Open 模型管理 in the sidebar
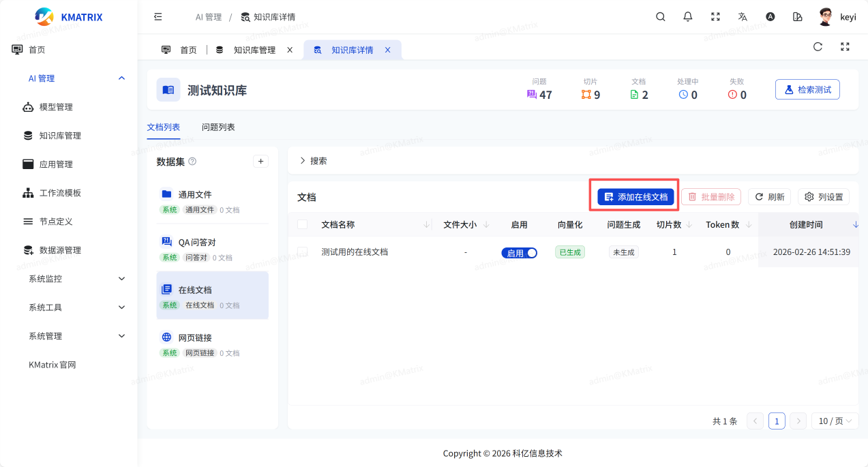The image size is (868, 467). point(56,107)
